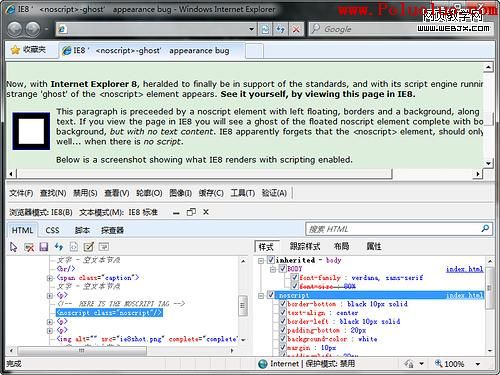Stop loading with the red X icon
The width and height of the screenshot is (500, 375).
[296, 30]
